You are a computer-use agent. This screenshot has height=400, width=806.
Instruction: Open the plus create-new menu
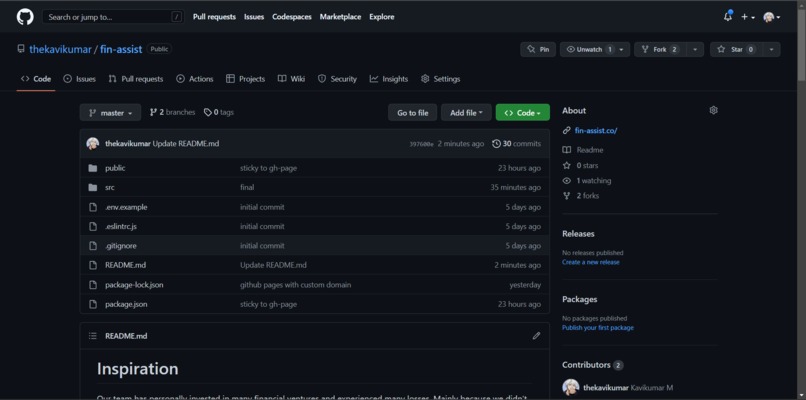coord(747,17)
